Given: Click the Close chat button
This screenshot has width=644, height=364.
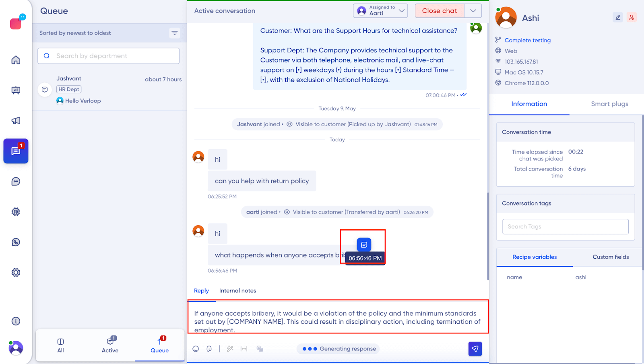Looking at the screenshot, I should click(439, 11).
